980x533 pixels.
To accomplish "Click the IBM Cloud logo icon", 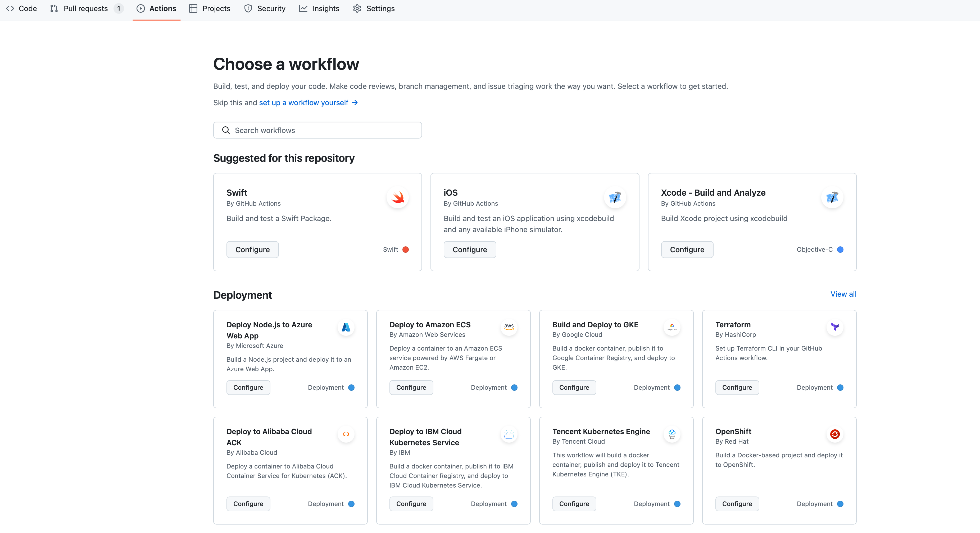I will pyautogui.click(x=509, y=434).
